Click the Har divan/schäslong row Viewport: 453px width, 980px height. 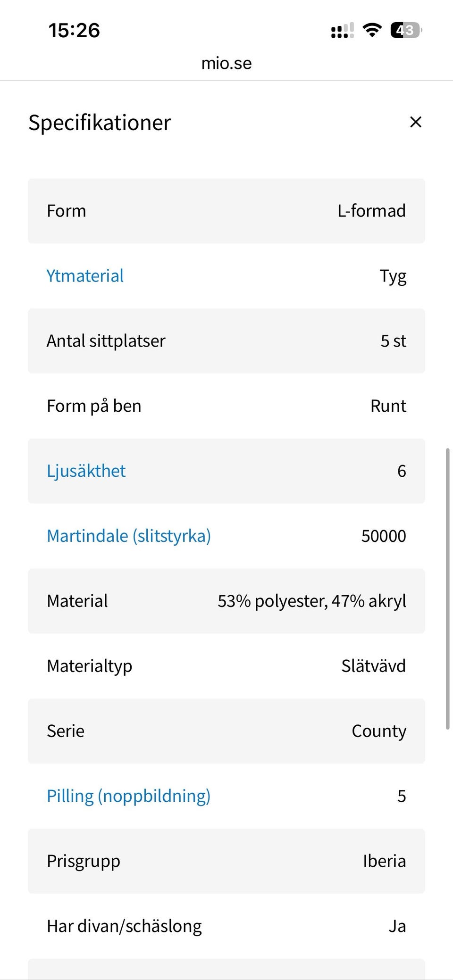[x=226, y=926]
